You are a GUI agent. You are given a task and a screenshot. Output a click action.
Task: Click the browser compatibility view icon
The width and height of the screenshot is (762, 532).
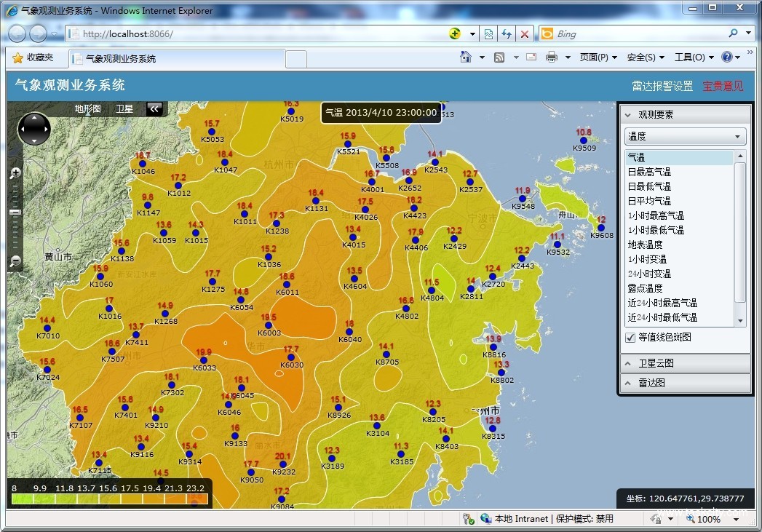click(488, 33)
